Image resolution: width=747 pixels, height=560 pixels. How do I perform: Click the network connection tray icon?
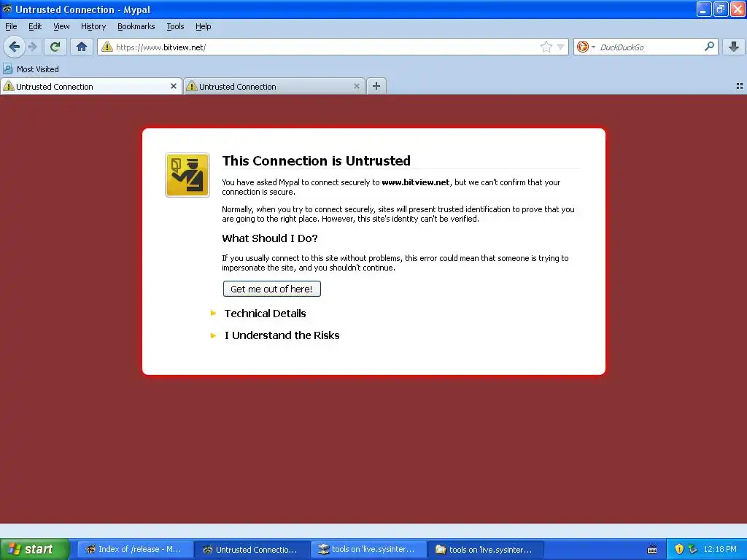coord(692,549)
